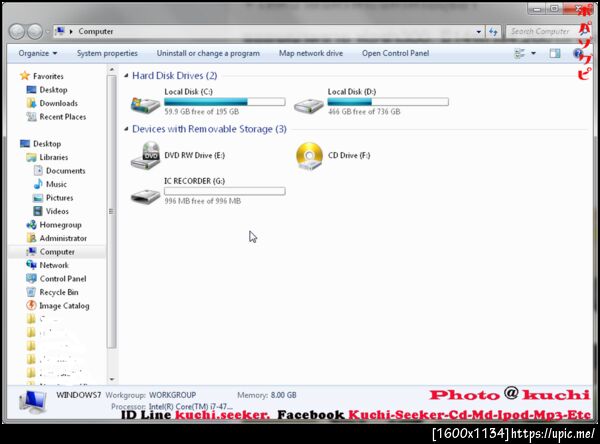Click the Pictures library icon
Viewport: 600px width, 444px height.
coord(38,198)
